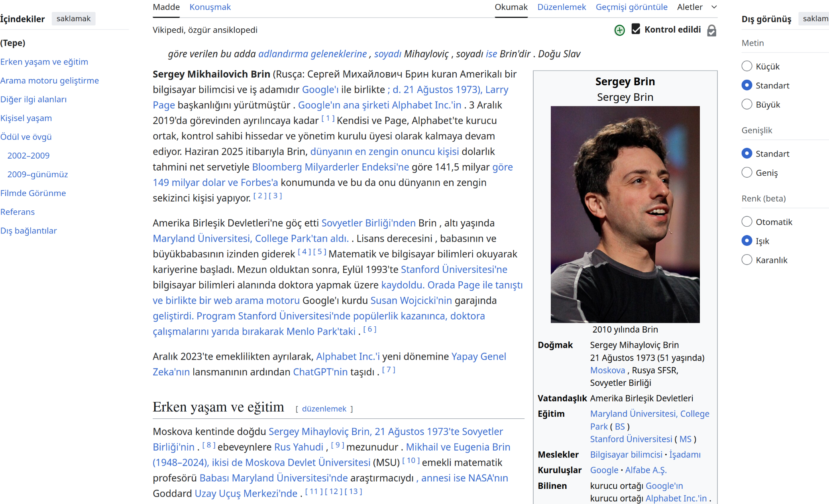Viewport: 829px width, 504px height.
Task: Go to 2002–2009 subsection
Action: pos(28,155)
